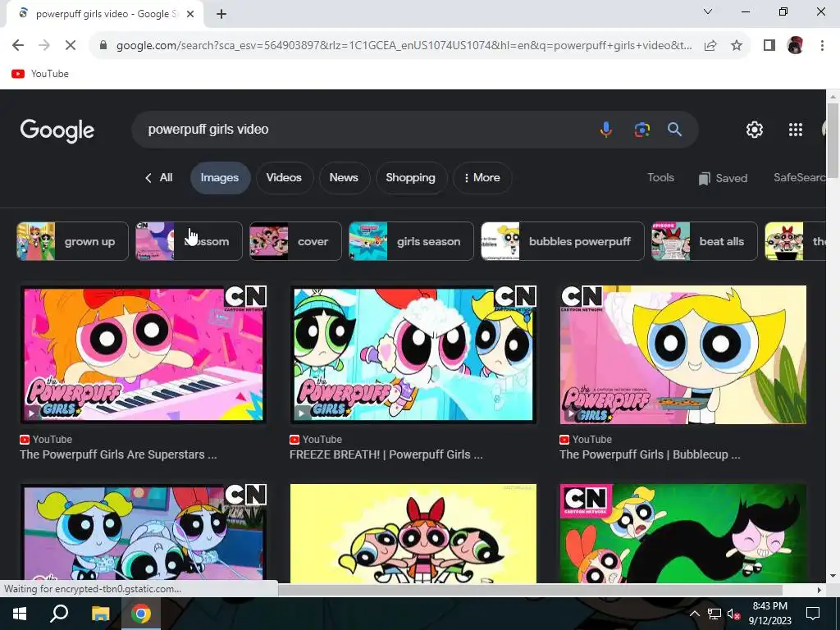Screen dimensions: 840x630
Task: Open Powerpuff Girls Are Superstars thumbnail
Action: click(143, 354)
